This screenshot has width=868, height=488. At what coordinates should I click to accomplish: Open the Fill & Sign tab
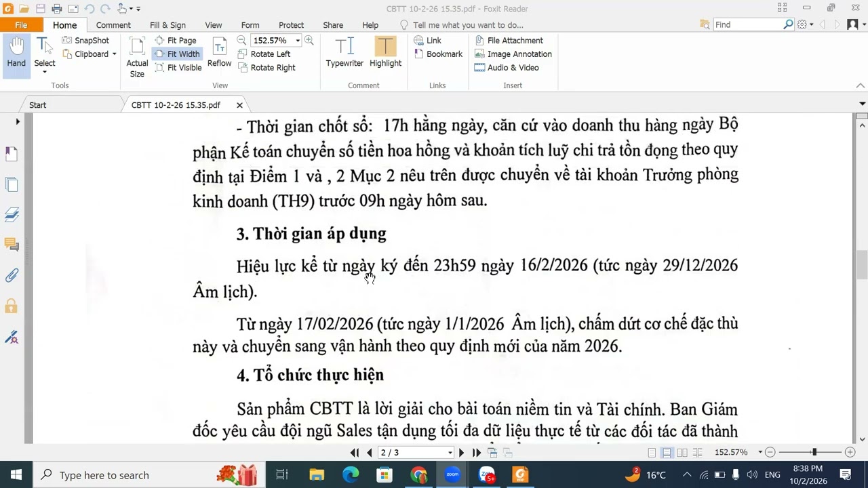point(167,25)
